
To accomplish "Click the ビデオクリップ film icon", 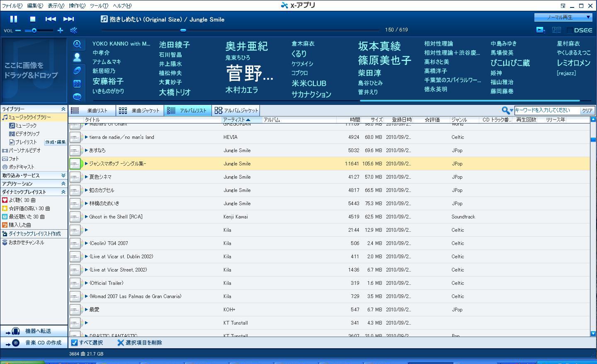I will point(12,134).
